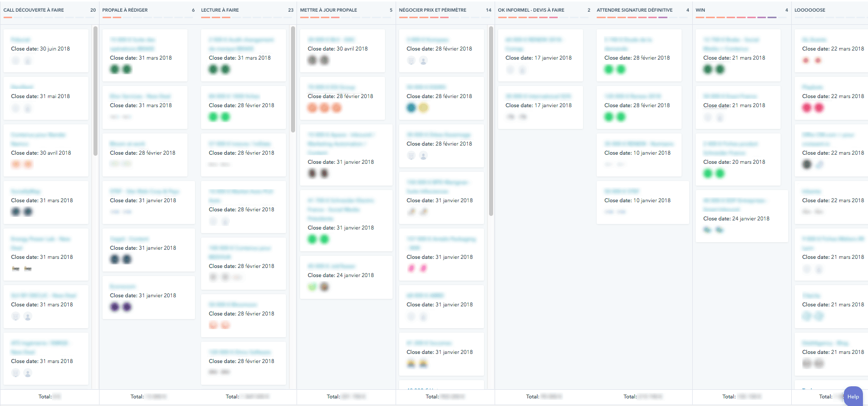
Task: Click the left pink avatar on Négocier's 31 janvier card
Action: [411, 268]
